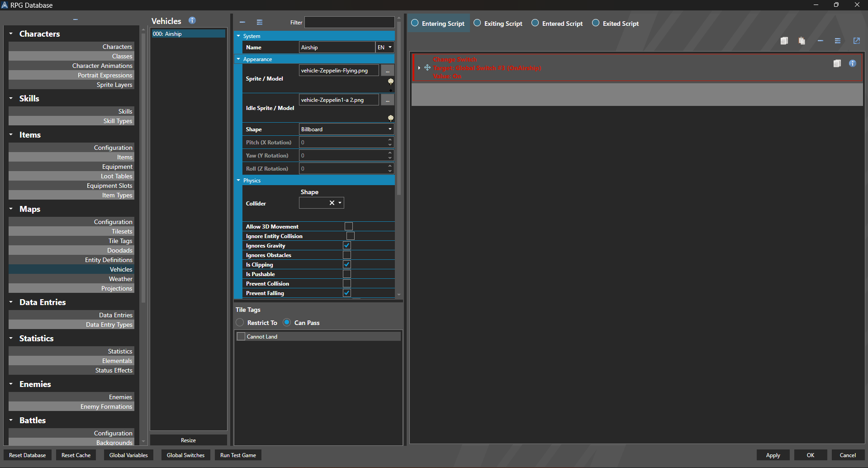Screen dimensions: 868x468
Task: Click the paste icon in script toolbar
Action: 802,41
